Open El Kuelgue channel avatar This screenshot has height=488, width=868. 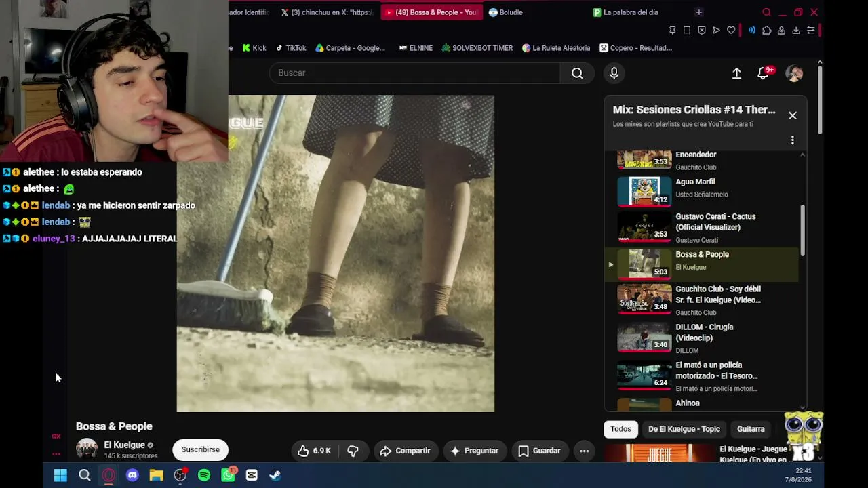click(87, 449)
